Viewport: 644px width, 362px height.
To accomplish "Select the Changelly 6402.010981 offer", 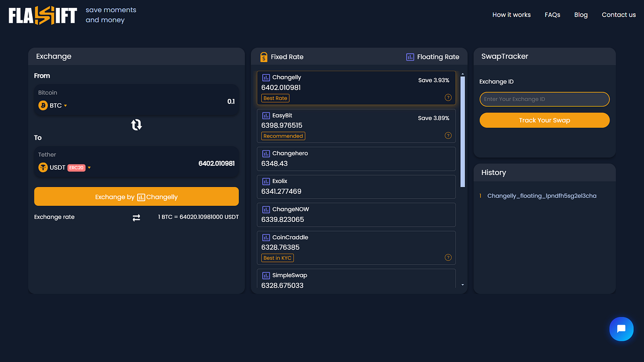I will (356, 88).
